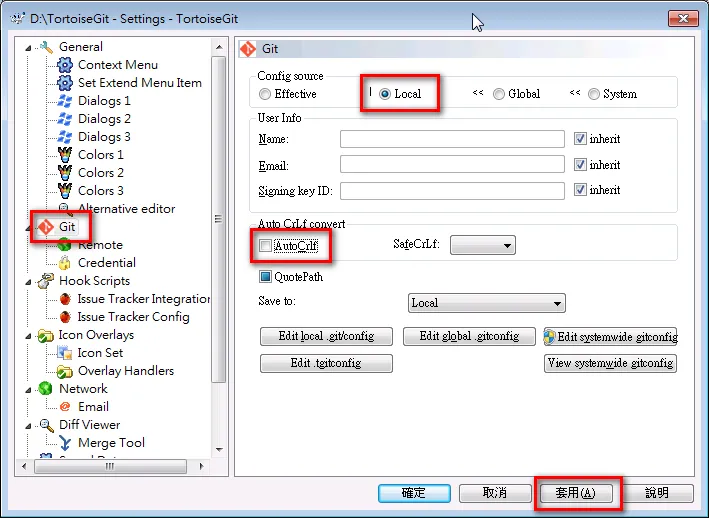This screenshot has height=518, width=709.
Task: Click into the Signing key ID field
Action: (x=452, y=191)
